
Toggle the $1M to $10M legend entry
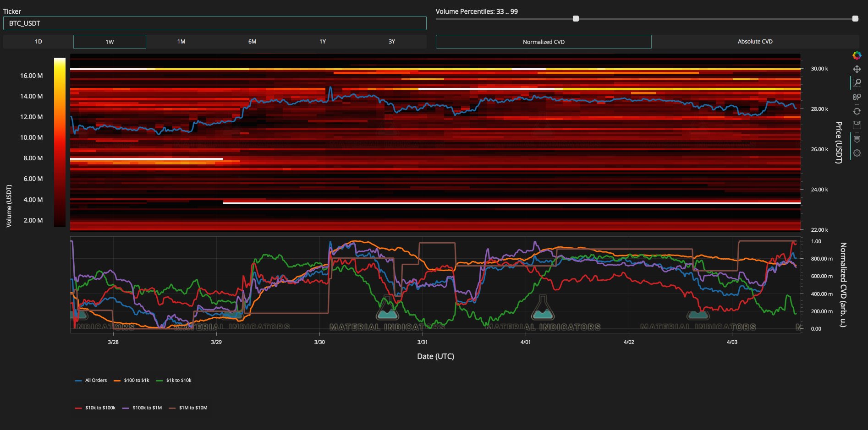188,408
